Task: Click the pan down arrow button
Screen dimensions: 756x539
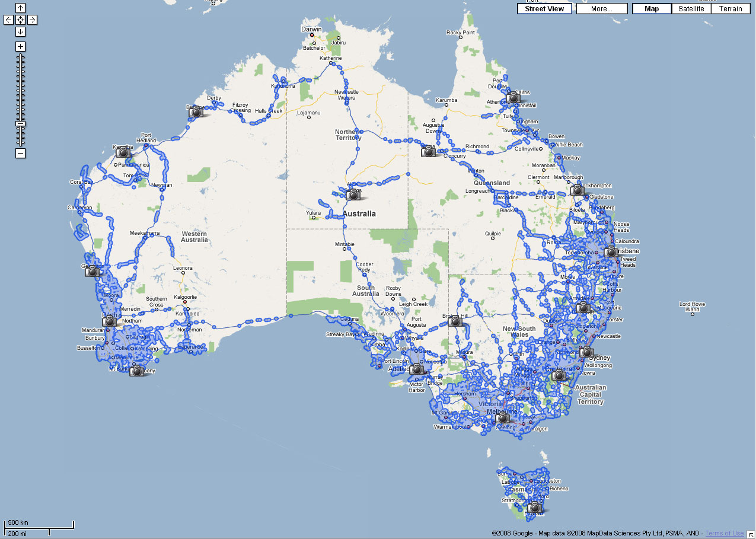Action: [x=20, y=31]
